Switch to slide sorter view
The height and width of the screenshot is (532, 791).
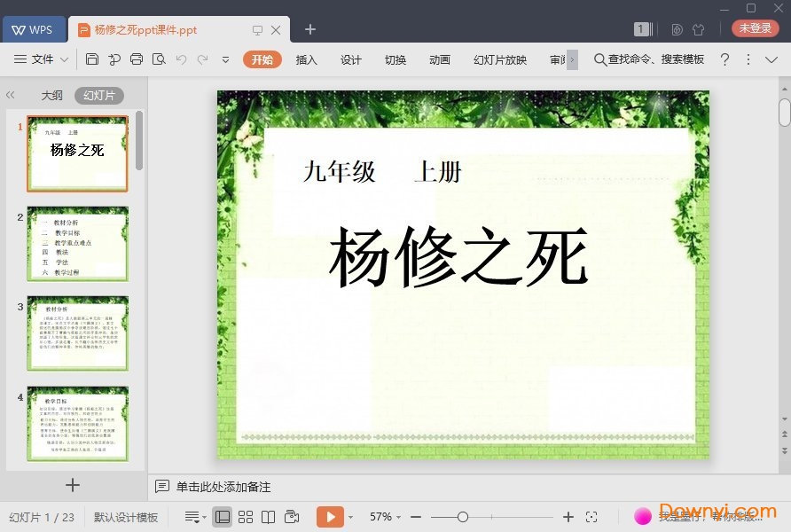[x=246, y=516]
